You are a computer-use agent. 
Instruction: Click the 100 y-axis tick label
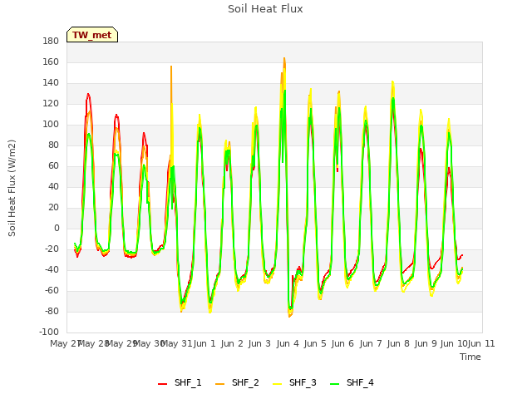tap(51, 124)
